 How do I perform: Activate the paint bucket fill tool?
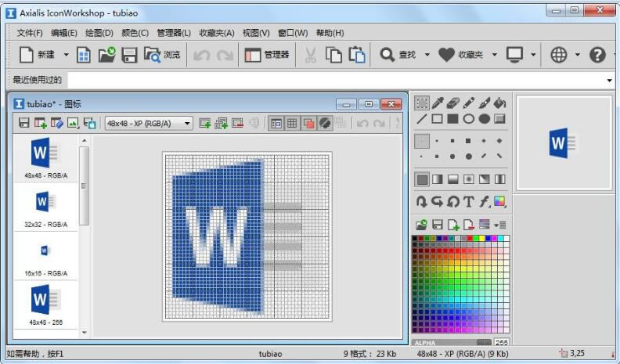(499, 103)
